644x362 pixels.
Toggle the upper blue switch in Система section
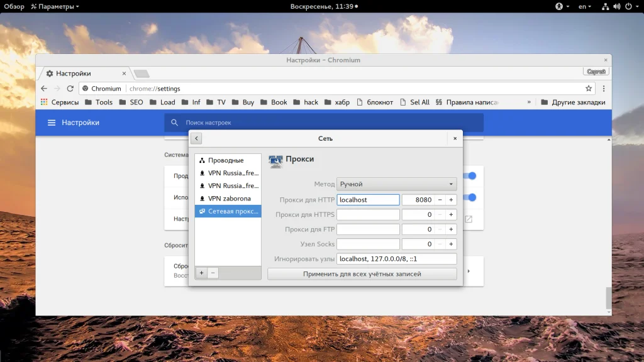tap(471, 176)
